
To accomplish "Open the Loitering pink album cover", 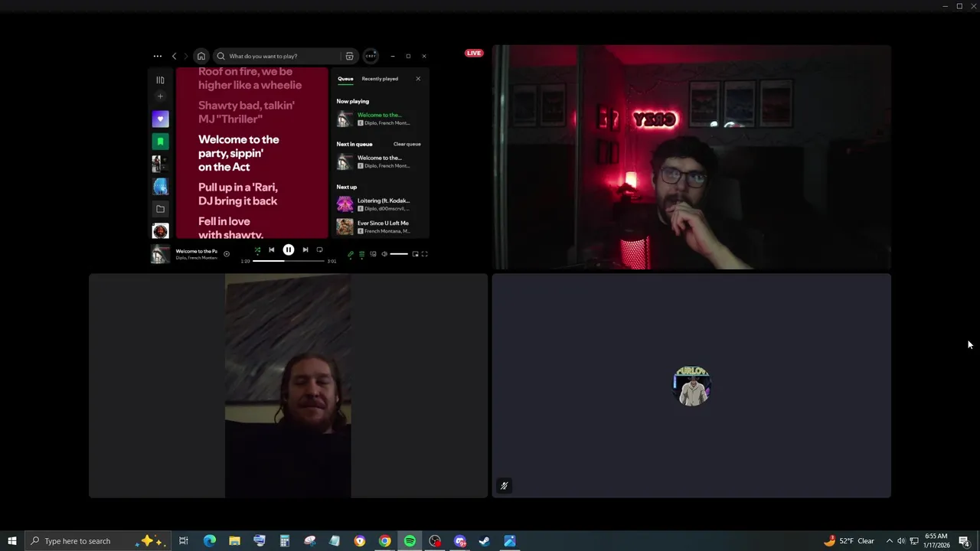I will (345, 204).
